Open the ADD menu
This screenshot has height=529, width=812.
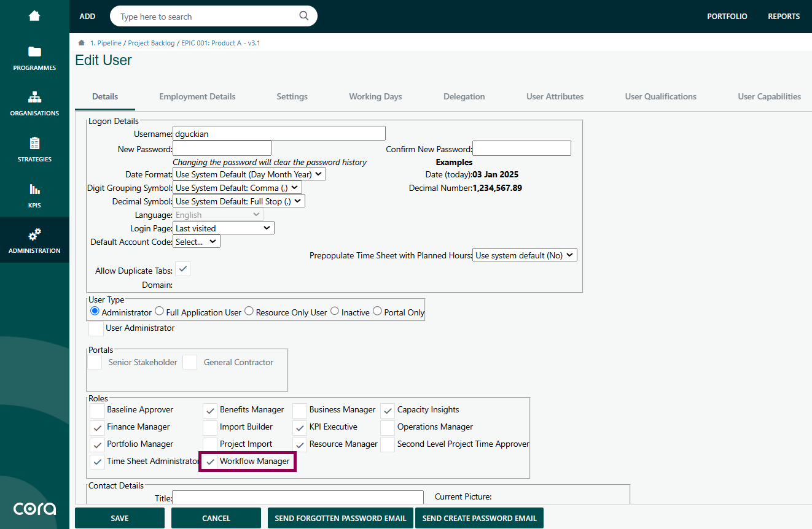tap(88, 17)
